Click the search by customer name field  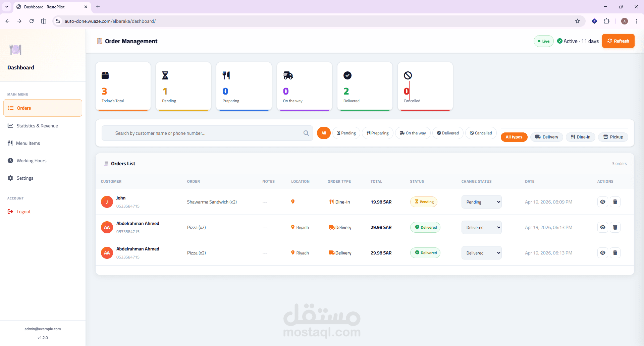click(207, 133)
